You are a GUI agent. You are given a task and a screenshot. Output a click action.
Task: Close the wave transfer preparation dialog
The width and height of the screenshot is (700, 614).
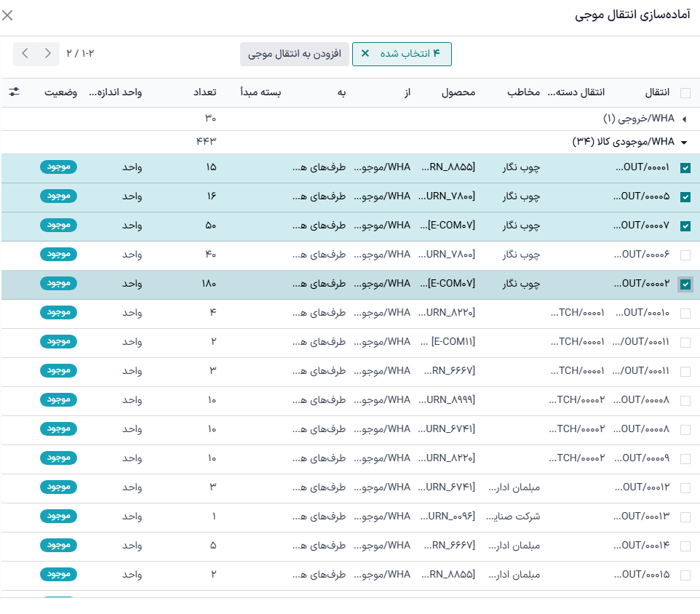8,15
